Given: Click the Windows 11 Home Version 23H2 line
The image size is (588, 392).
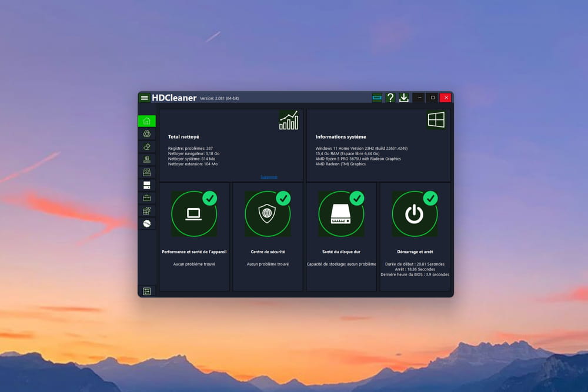Looking at the screenshot, I should [362, 149].
